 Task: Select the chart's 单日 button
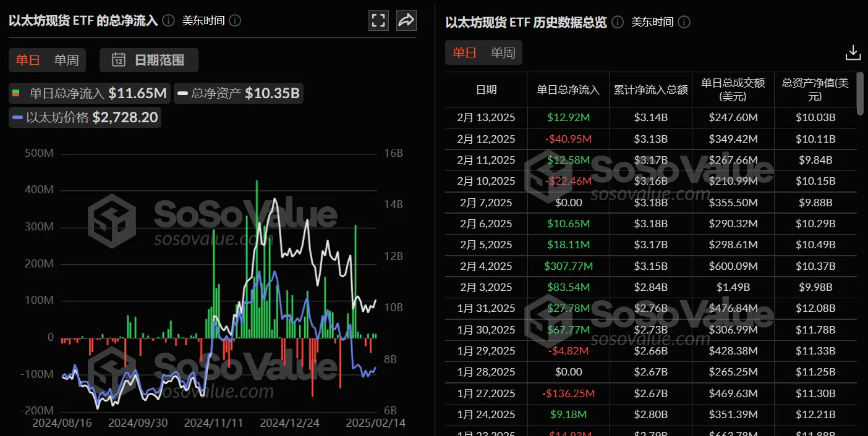tap(28, 60)
